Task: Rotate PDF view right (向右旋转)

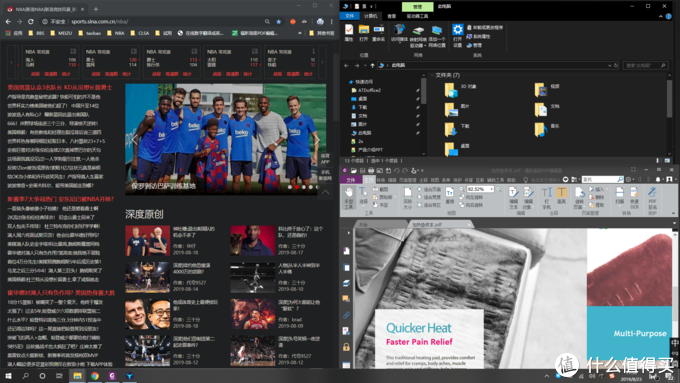Action: pyautogui.click(x=471, y=205)
